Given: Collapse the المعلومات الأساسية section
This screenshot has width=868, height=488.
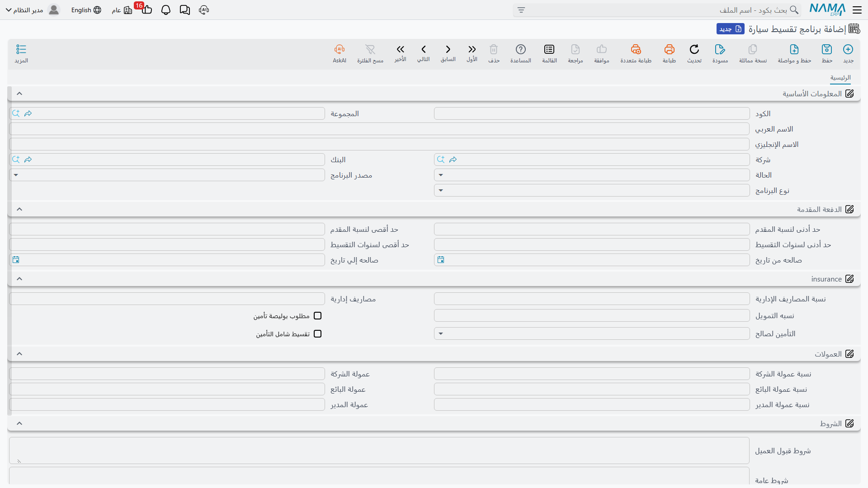Looking at the screenshot, I should coord(19,94).
